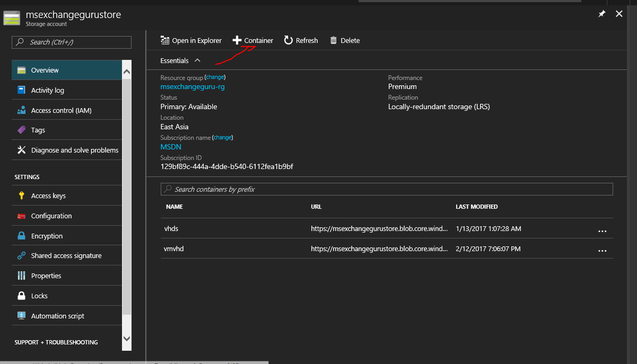Select Diagnose and solve problems
The width and height of the screenshot is (637, 364).
pyautogui.click(x=67, y=150)
